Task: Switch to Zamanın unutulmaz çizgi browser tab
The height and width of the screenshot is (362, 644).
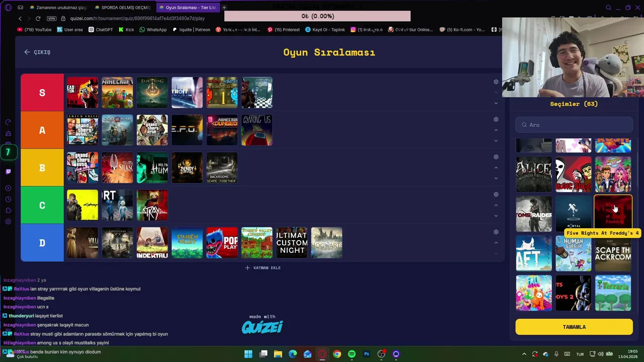Action: pyautogui.click(x=58, y=8)
